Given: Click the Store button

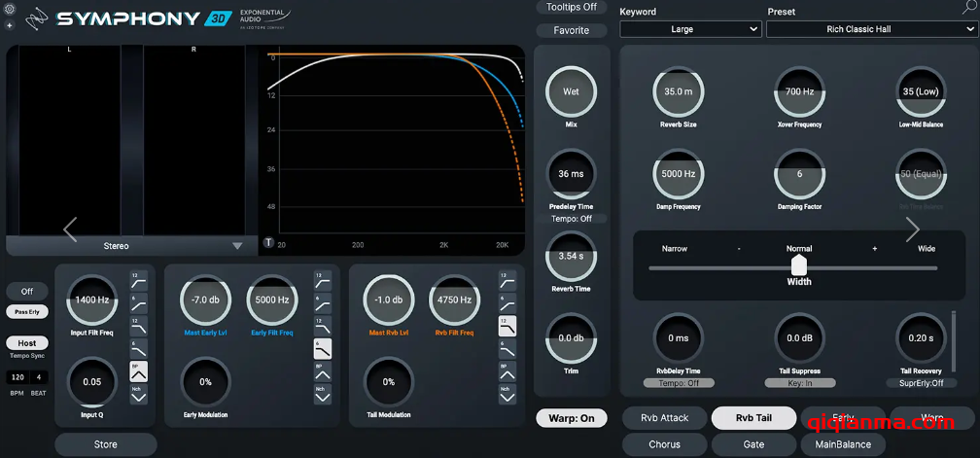Looking at the screenshot, I should pyautogui.click(x=106, y=444).
